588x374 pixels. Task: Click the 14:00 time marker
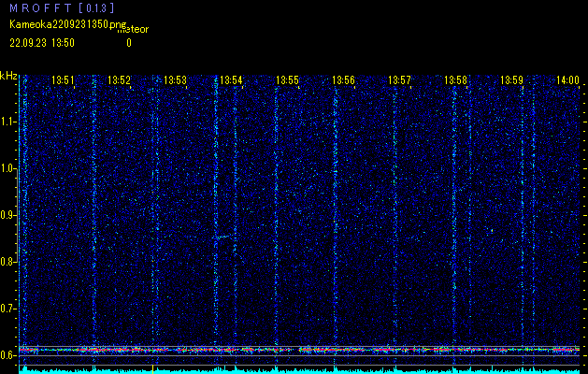pyautogui.click(x=567, y=80)
